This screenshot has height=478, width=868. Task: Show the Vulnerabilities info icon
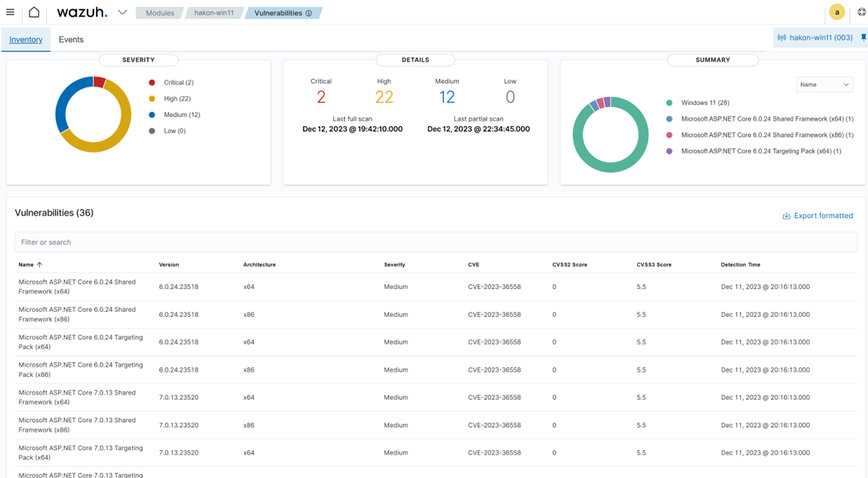point(309,13)
